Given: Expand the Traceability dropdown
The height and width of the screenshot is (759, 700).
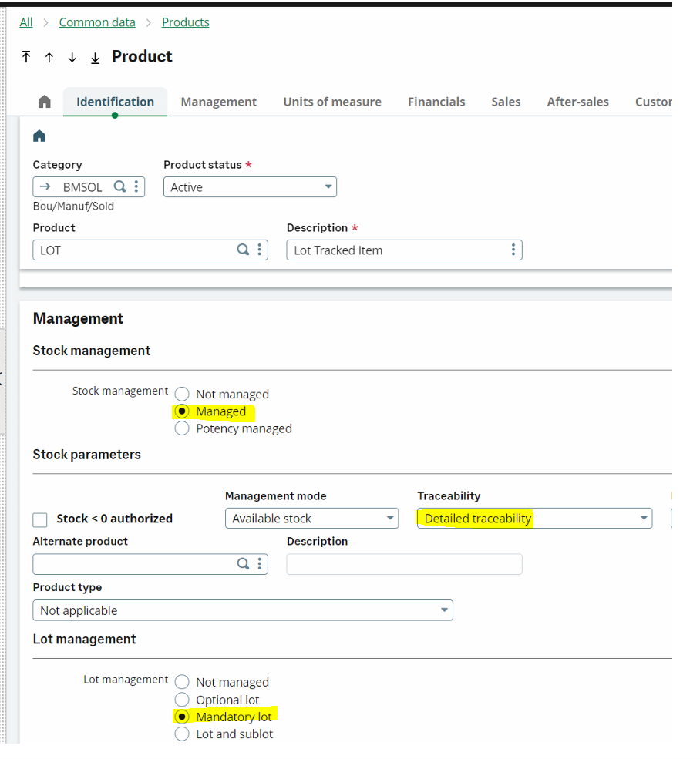Looking at the screenshot, I should coord(644,518).
